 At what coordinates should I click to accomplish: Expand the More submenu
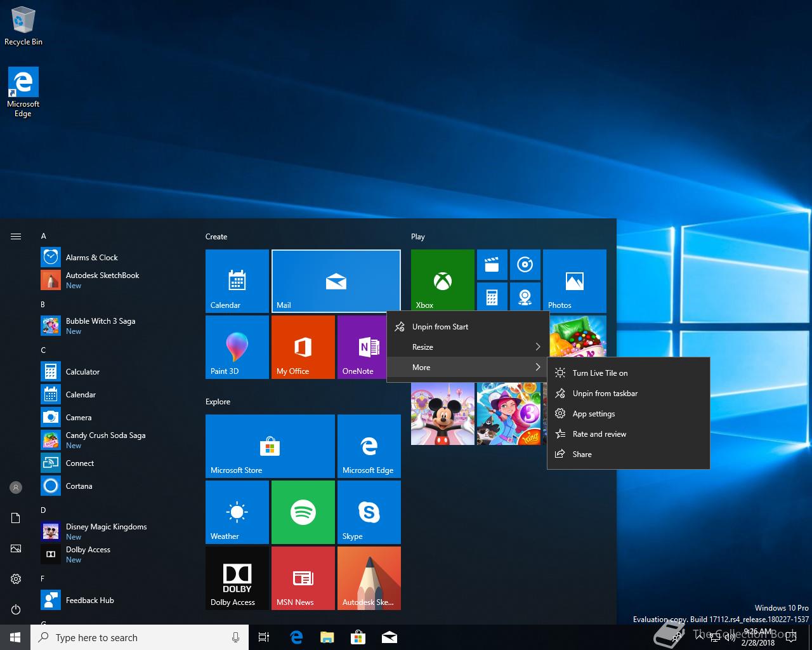point(468,368)
